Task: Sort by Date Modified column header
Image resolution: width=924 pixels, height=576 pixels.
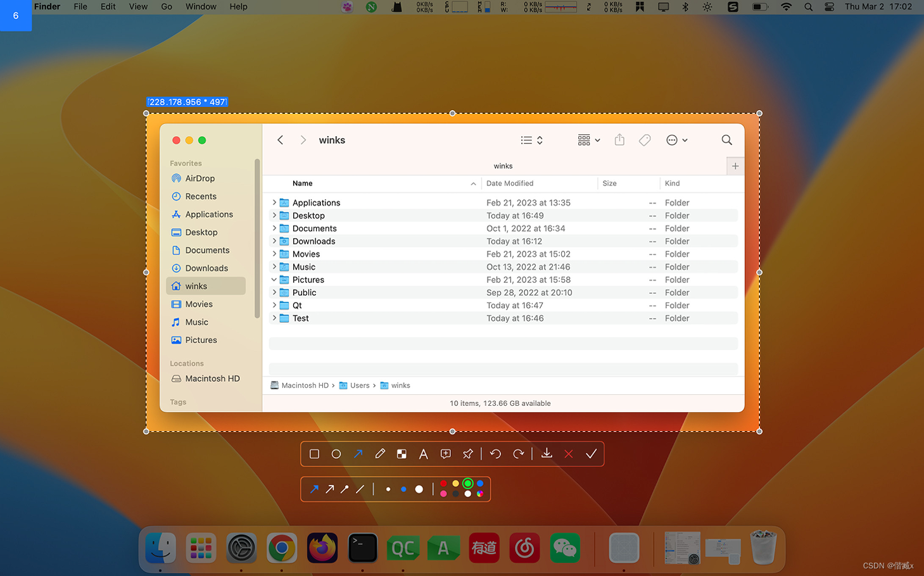Action: [x=510, y=184]
